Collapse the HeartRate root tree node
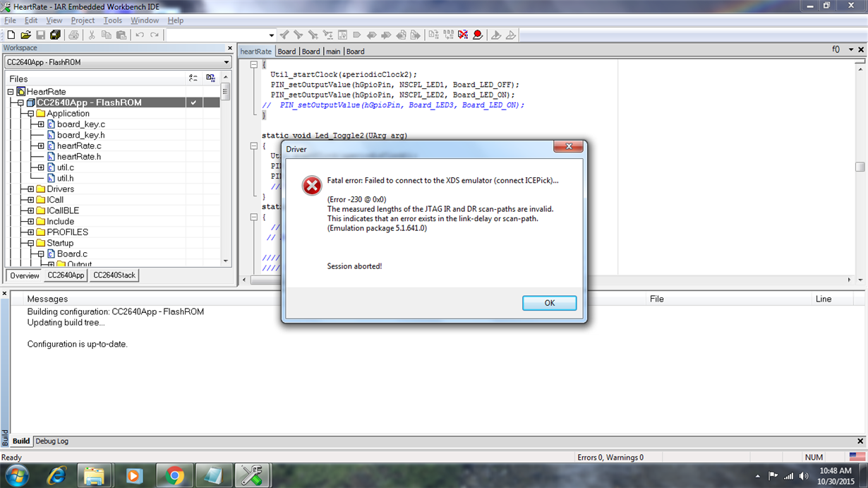The image size is (868, 488). (x=11, y=92)
